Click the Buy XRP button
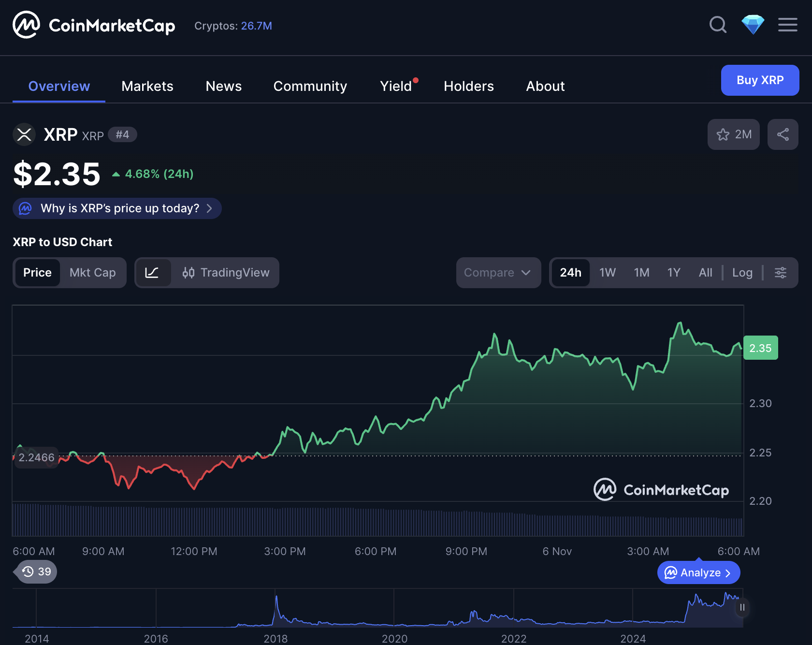The height and width of the screenshot is (645, 812). click(x=760, y=80)
